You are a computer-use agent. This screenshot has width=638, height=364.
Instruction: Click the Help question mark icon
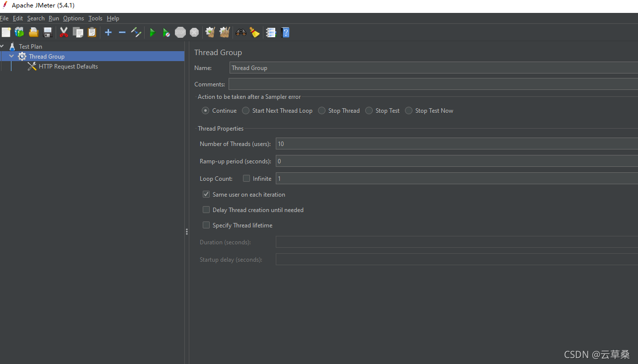[x=285, y=32]
